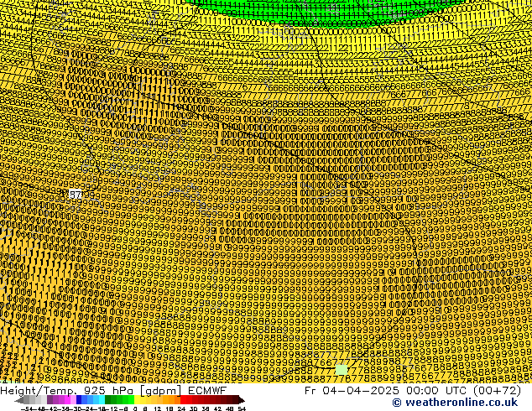
Task: Click the gray left arrow end of legend
Action: pyautogui.click(x=19, y=400)
